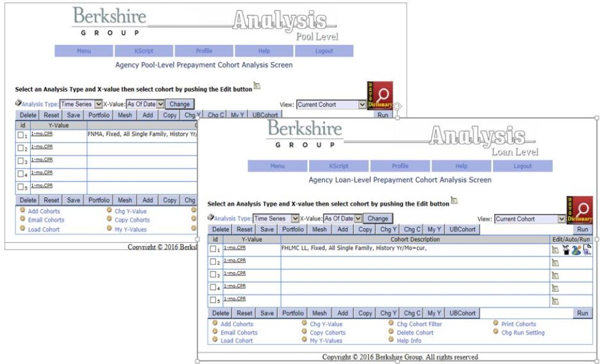Click the run report document icon in row 1
The width and height of the screenshot is (602, 364).
click(x=587, y=250)
